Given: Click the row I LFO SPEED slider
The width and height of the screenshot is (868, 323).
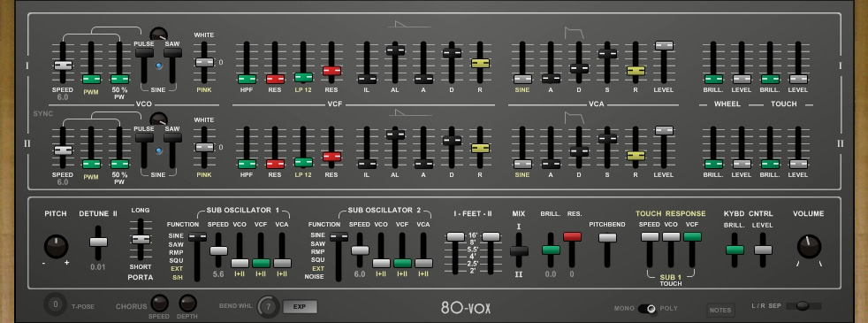Looking at the screenshot, I should pyautogui.click(x=63, y=65).
